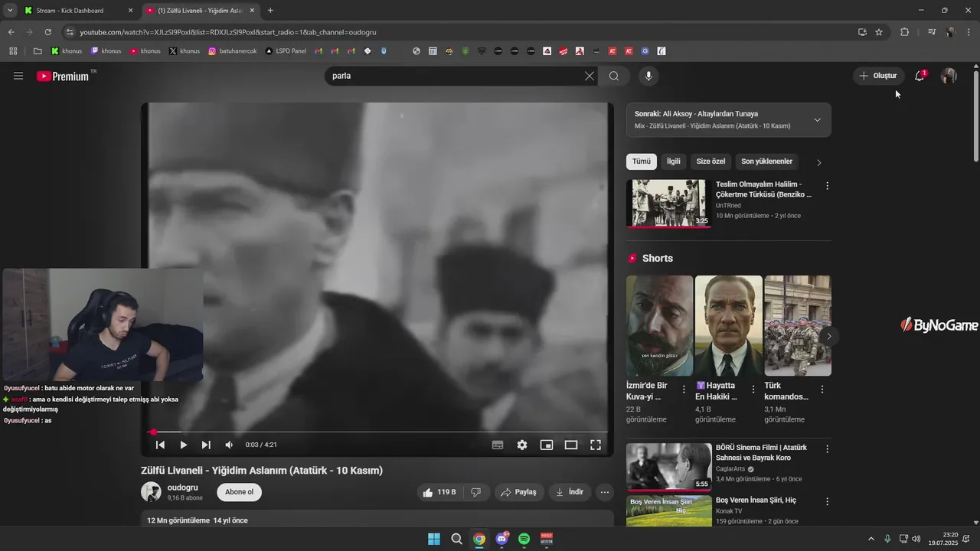Open YouTube account avatar menu
Screen dimensions: 980x551
pyautogui.click(x=949, y=76)
